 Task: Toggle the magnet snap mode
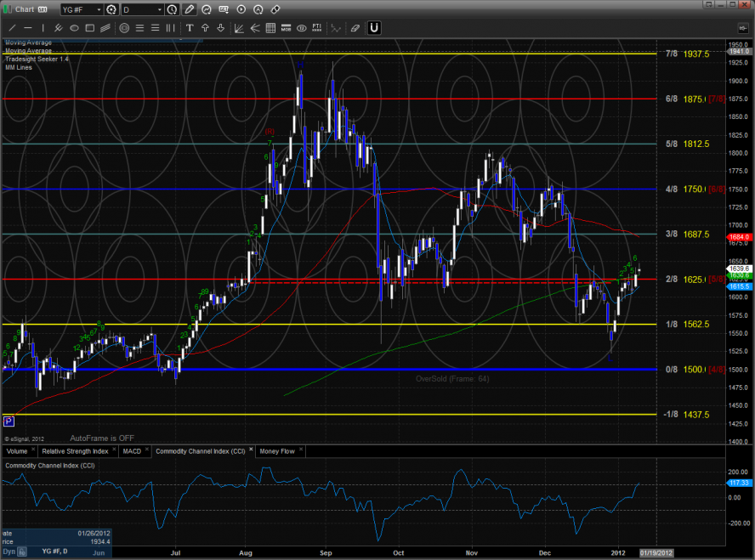pyautogui.click(x=373, y=28)
